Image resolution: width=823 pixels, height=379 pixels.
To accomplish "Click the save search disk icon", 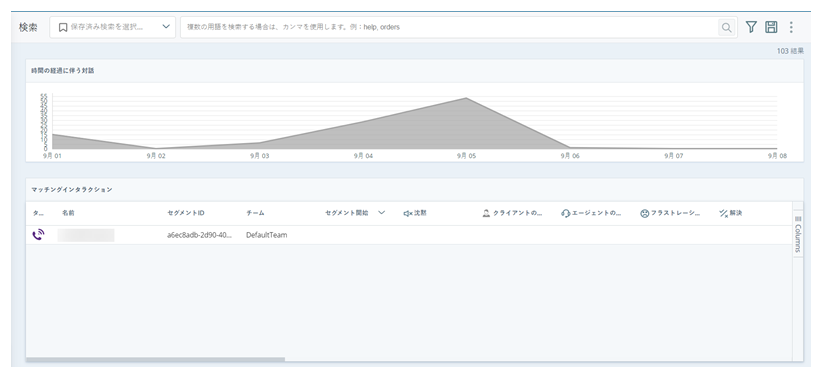I will coord(771,27).
